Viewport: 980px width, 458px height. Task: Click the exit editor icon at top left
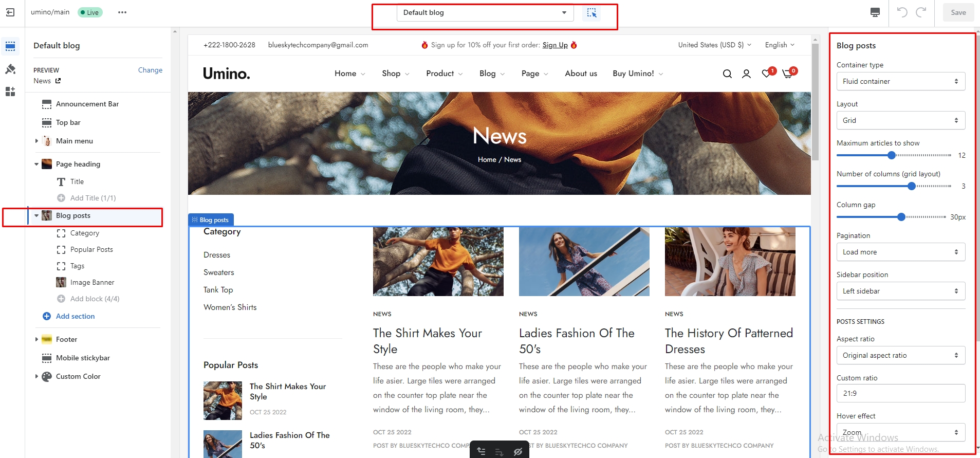(10, 12)
